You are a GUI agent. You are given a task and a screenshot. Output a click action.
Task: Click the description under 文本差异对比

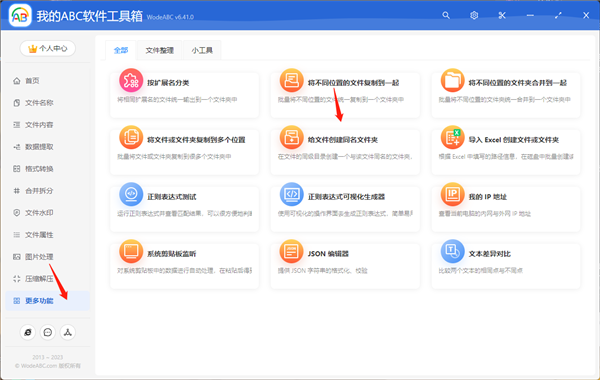click(x=481, y=271)
